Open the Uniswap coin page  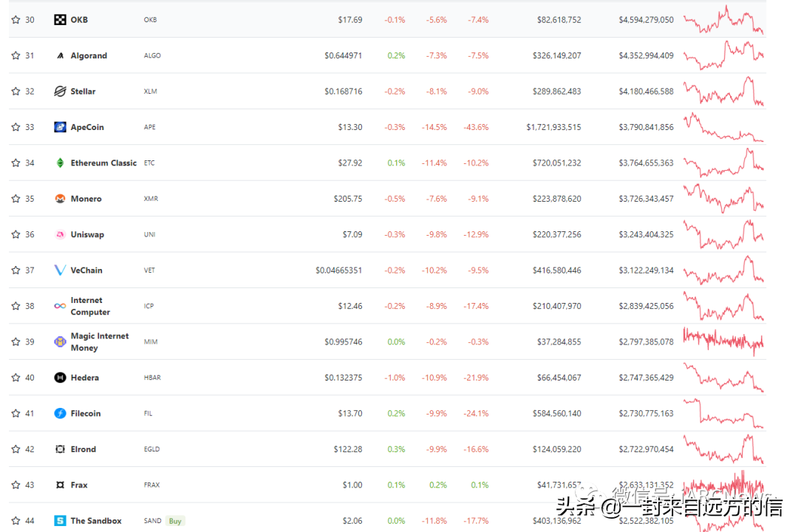(88, 234)
